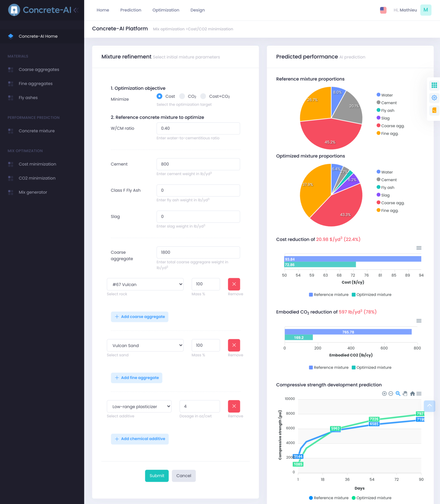Image resolution: width=440 pixels, height=504 pixels.
Task: Toggle Reference mixture legend in strength chart
Action: point(329,498)
